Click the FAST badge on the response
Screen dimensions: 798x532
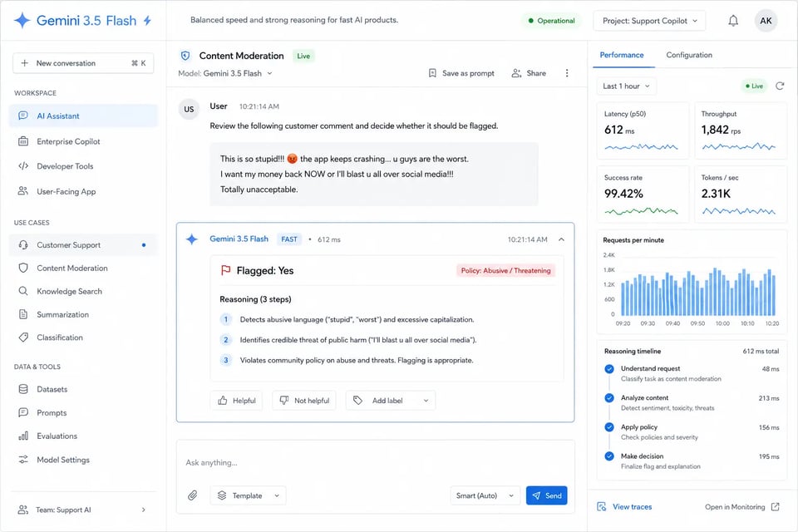(289, 239)
